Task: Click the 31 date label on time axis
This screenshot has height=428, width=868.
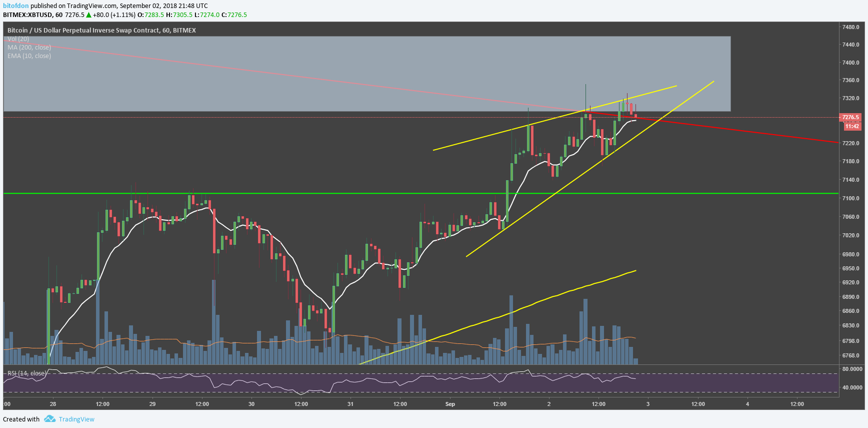Action: pyautogui.click(x=350, y=404)
